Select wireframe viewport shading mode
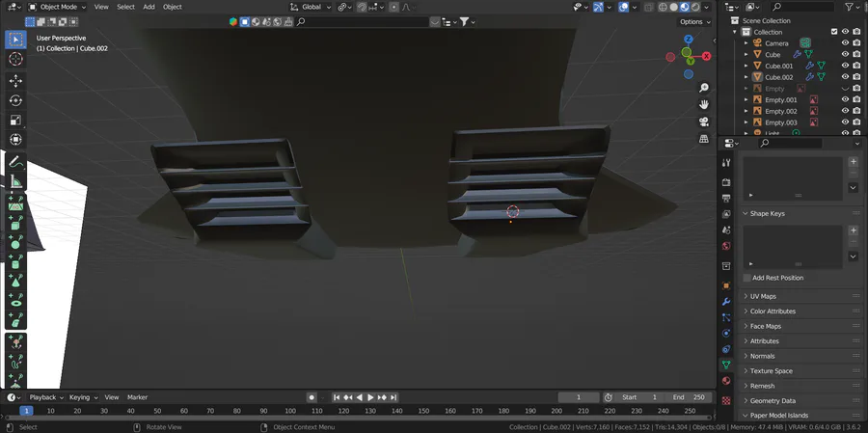868x433 pixels. 663,7
